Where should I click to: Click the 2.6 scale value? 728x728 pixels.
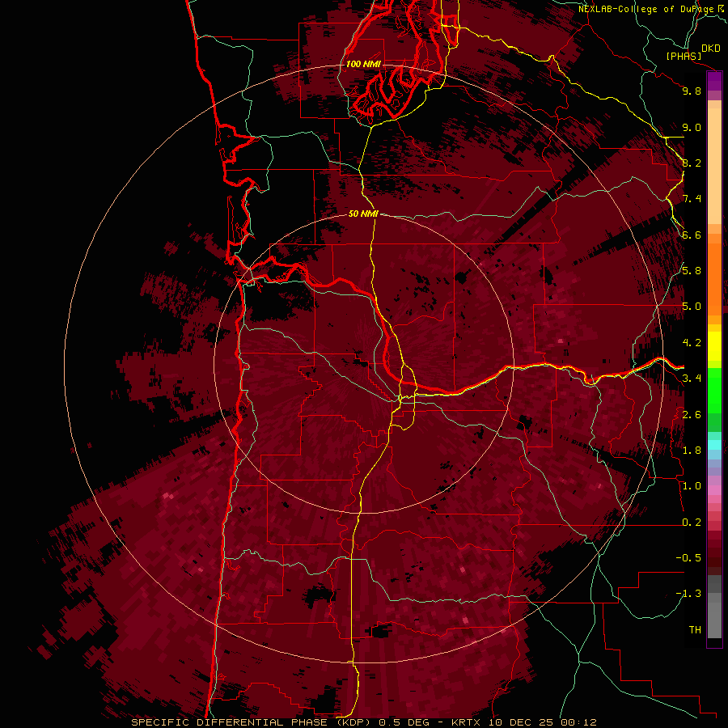click(692, 415)
